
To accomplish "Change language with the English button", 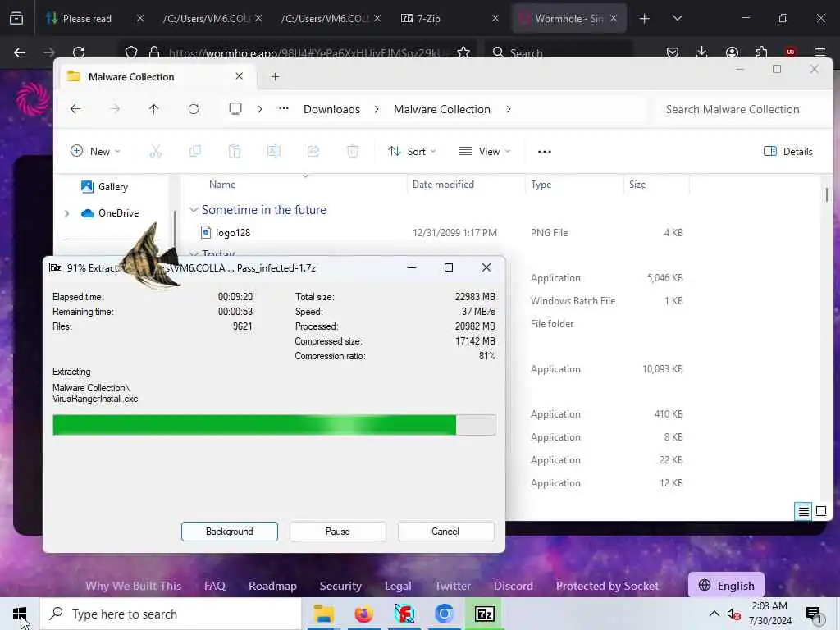I will [x=727, y=586].
